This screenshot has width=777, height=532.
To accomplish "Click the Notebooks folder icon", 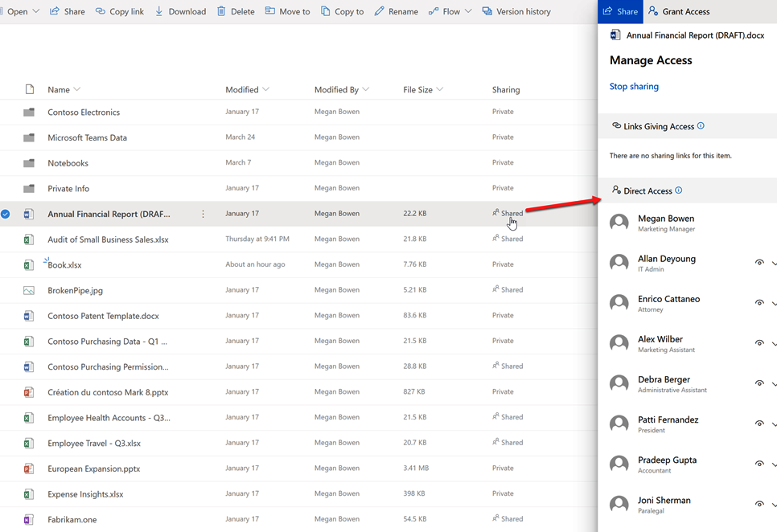I will click(x=29, y=163).
